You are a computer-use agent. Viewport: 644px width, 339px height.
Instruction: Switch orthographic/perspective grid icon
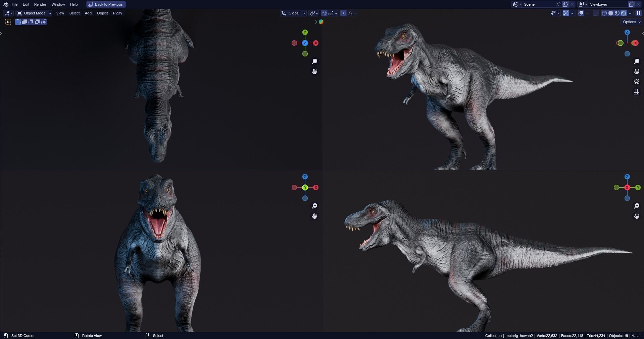637,92
